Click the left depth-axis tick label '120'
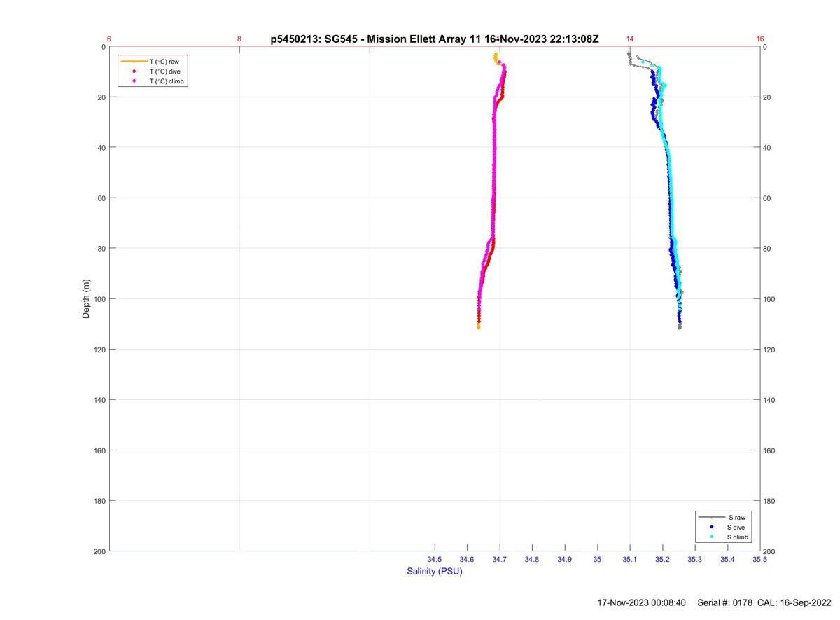 [99, 350]
